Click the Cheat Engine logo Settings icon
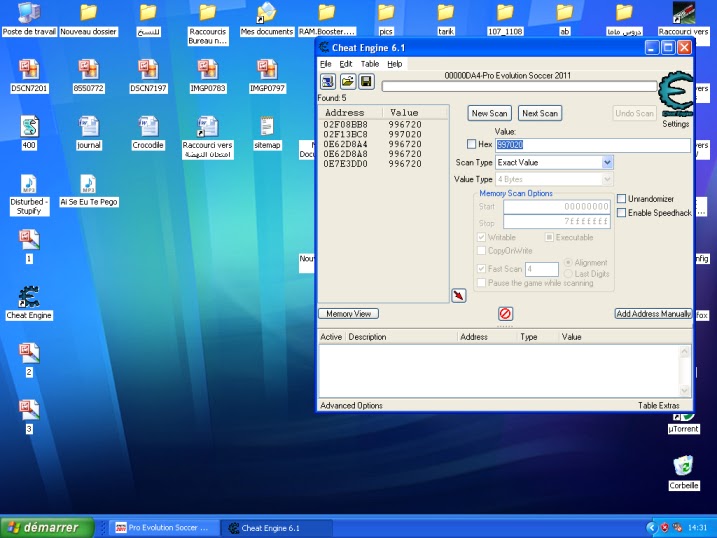 tap(675, 95)
